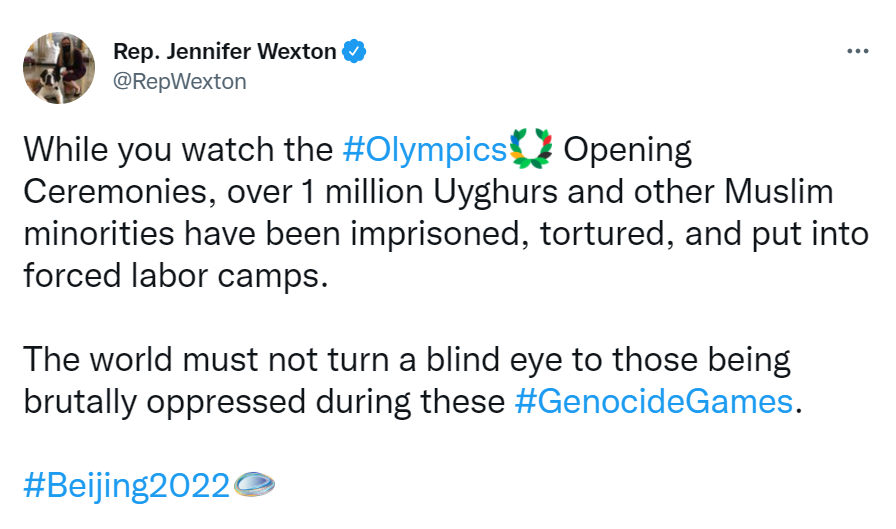Click the Olympics wreath emoji icon

[531, 150]
